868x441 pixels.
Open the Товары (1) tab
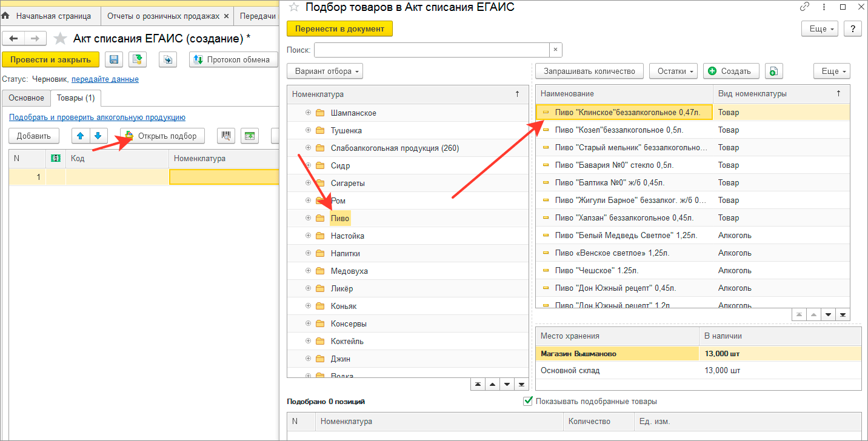click(x=76, y=98)
